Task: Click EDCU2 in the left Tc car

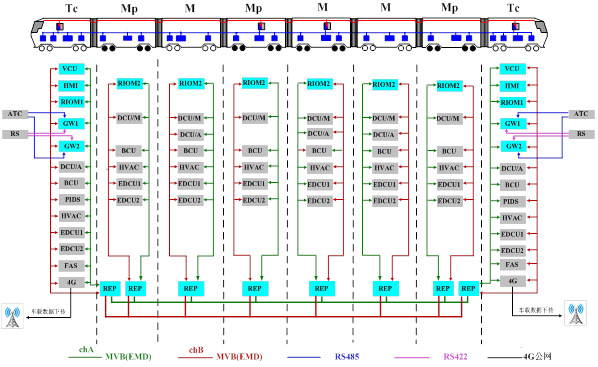Action: point(71,249)
